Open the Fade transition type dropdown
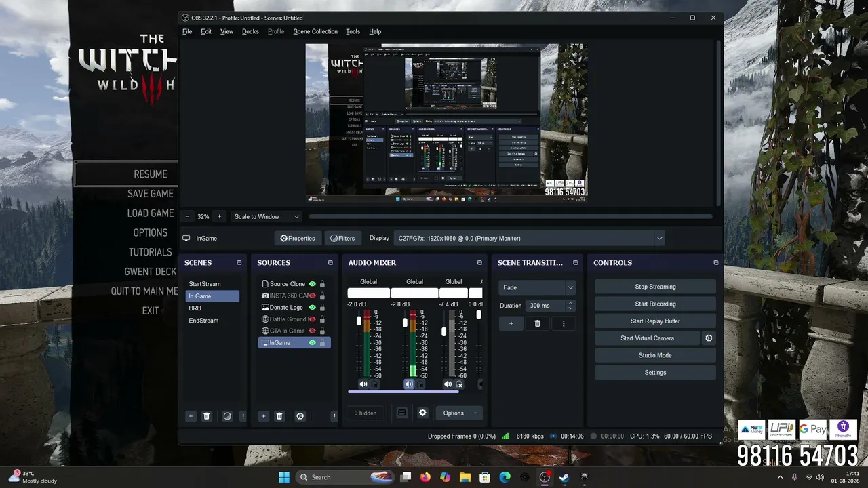868x488 pixels. point(537,287)
